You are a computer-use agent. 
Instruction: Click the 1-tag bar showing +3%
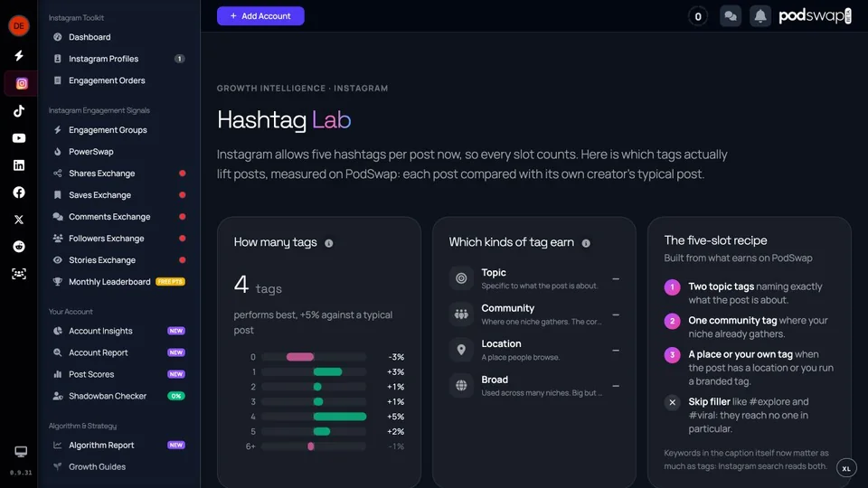point(327,371)
